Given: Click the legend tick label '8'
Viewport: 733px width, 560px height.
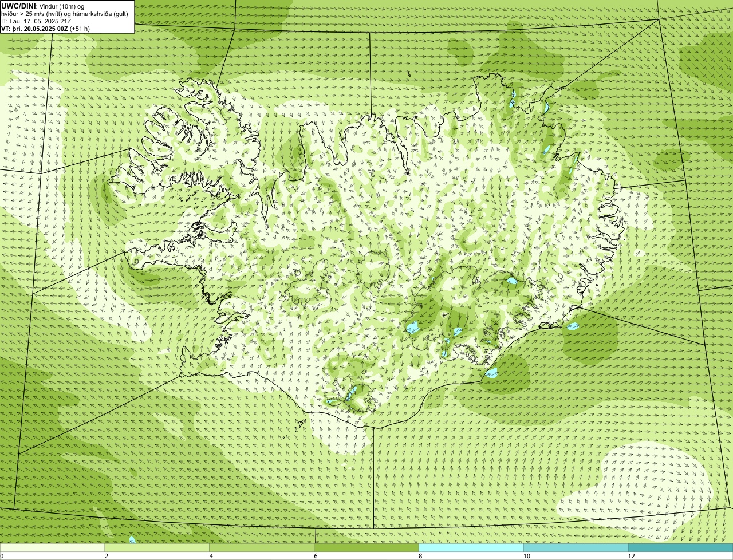Looking at the screenshot, I should [x=420, y=556].
